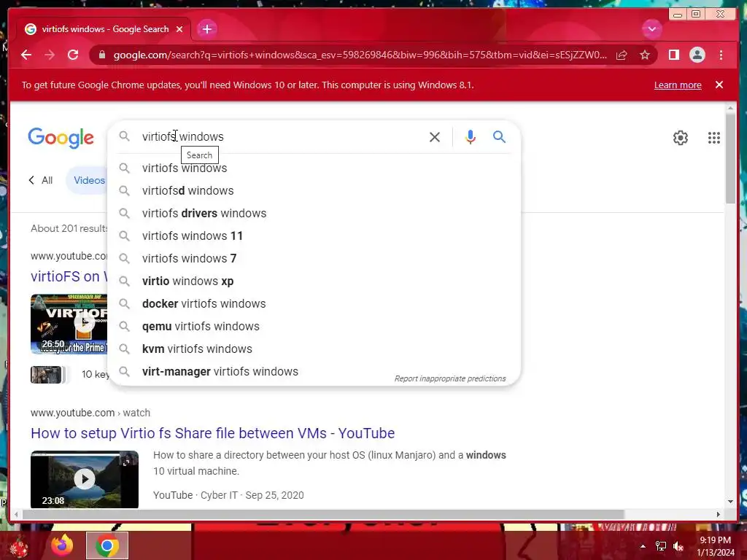Click the horizontal scroll right arrow
Screen dimensions: 747x560
719,514
